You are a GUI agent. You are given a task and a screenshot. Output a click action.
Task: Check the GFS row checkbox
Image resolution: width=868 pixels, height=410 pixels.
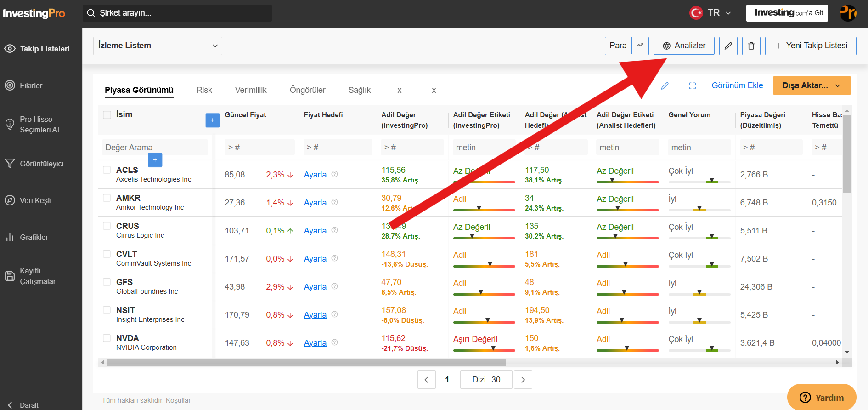point(107,282)
